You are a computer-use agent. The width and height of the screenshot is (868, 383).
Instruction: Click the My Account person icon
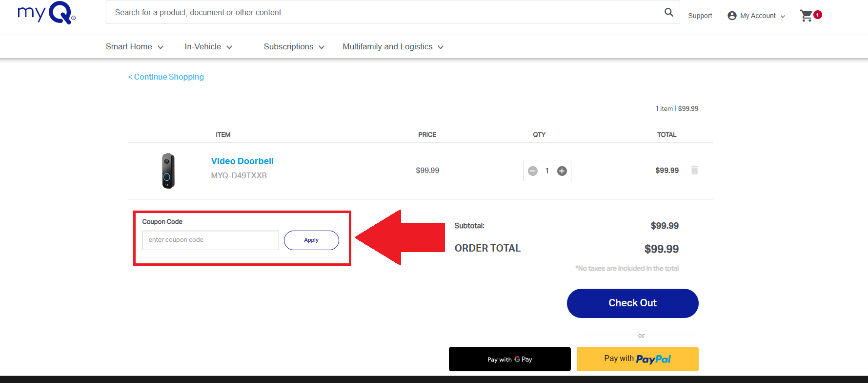click(x=731, y=15)
